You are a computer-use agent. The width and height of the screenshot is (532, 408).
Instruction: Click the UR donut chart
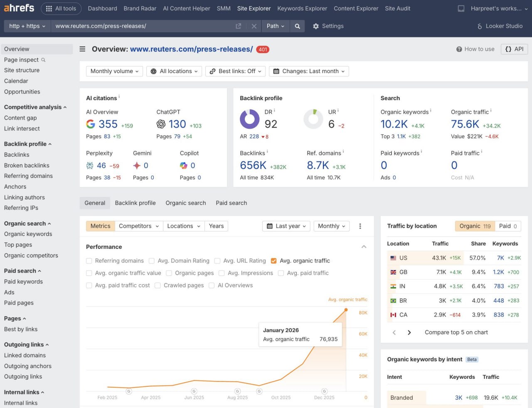click(x=313, y=119)
